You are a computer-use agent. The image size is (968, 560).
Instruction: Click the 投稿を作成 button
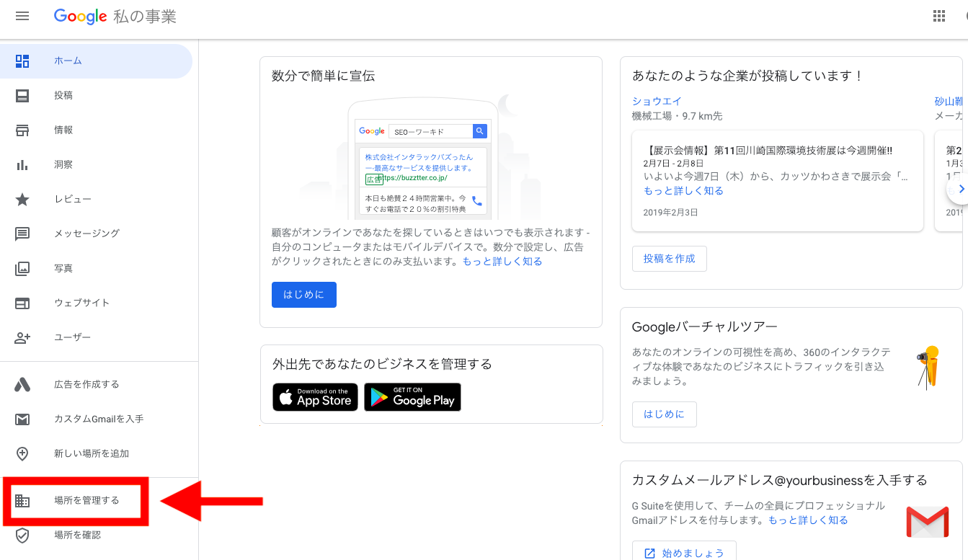click(x=670, y=259)
